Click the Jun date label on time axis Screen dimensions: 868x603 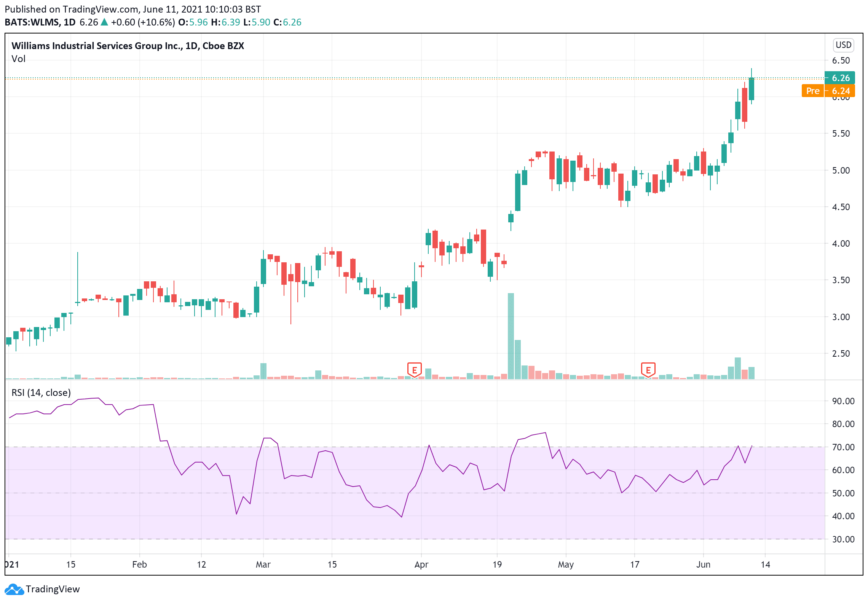click(x=703, y=565)
